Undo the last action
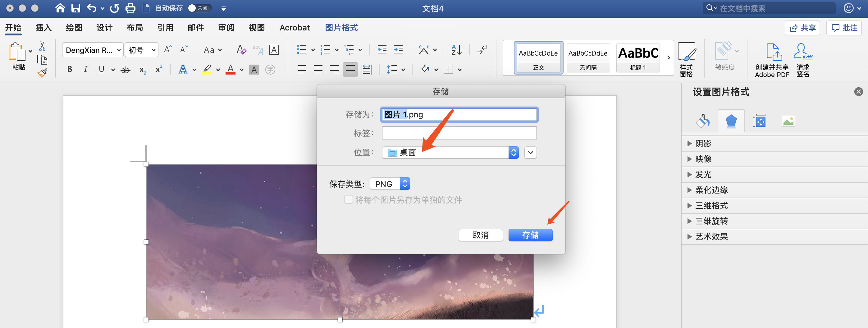 click(91, 8)
